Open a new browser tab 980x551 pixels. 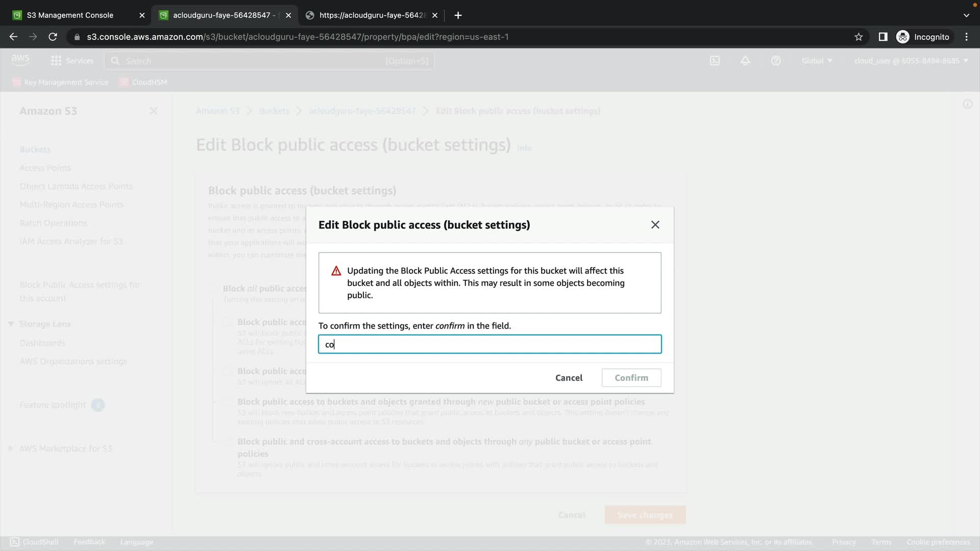(x=458, y=15)
